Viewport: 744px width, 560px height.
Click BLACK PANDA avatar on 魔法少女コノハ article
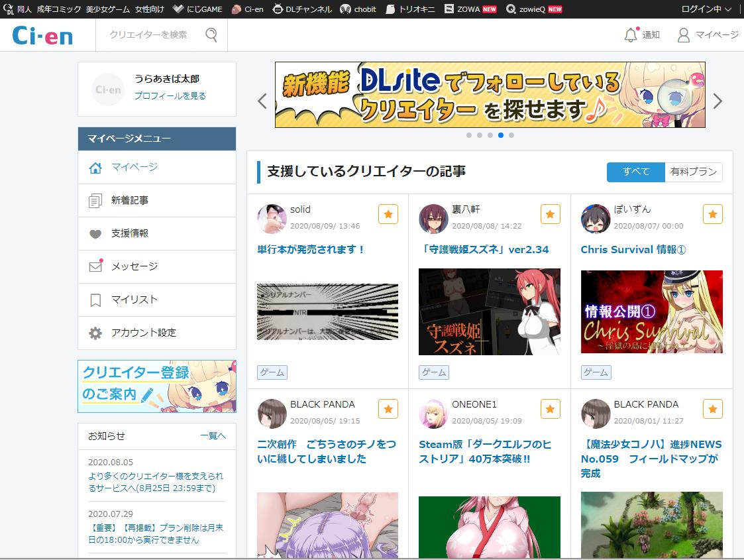(596, 414)
